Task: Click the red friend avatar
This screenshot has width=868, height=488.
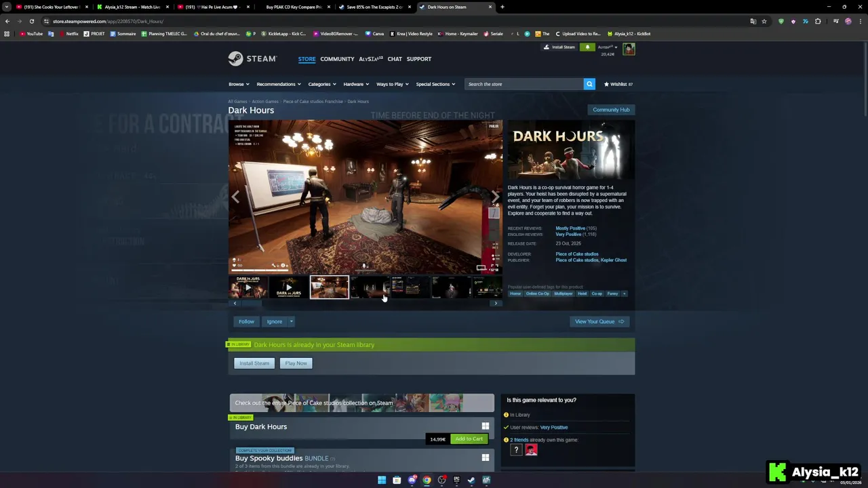Action: point(531,450)
